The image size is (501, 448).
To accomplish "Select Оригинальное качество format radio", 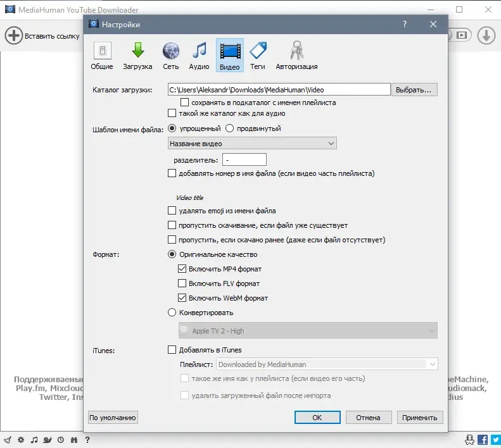I will [172, 254].
